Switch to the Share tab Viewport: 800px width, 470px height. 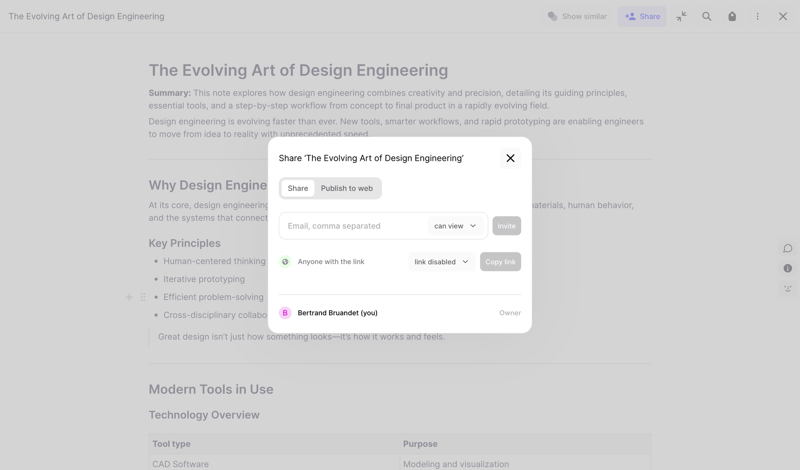click(x=298, y=188)
